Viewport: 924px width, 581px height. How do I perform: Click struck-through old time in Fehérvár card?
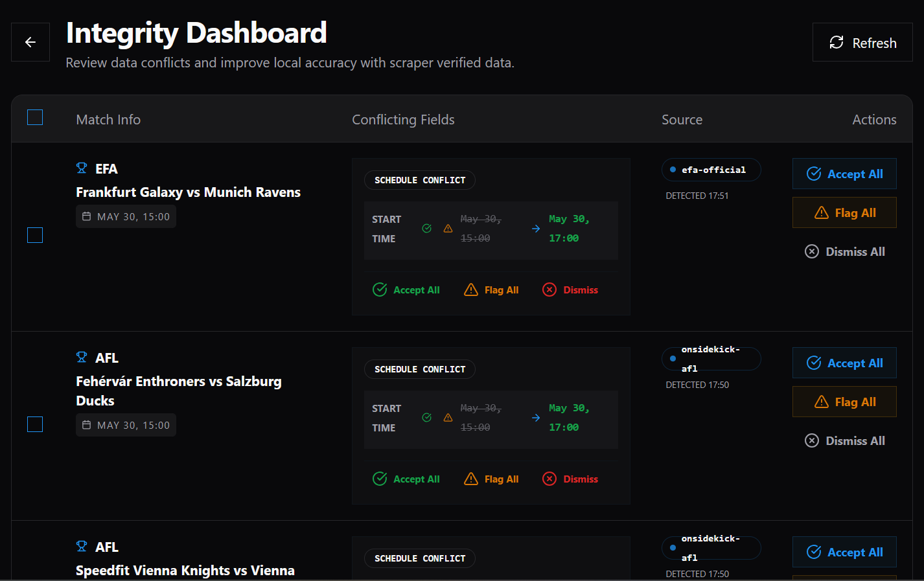click(x=481, y=418)
